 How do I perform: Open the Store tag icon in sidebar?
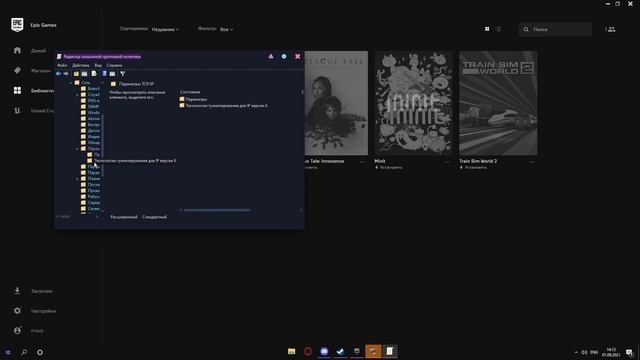(17, 71)
